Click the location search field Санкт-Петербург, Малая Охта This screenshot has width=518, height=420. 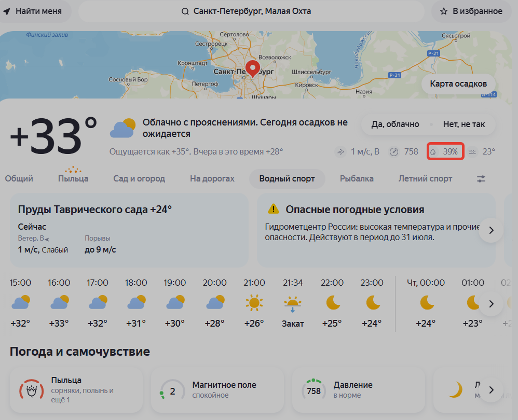[x=251, y=11]
